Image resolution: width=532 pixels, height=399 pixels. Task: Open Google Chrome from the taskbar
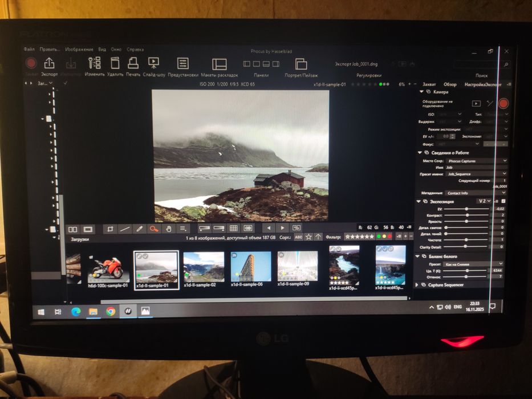(x=110, y=311)
